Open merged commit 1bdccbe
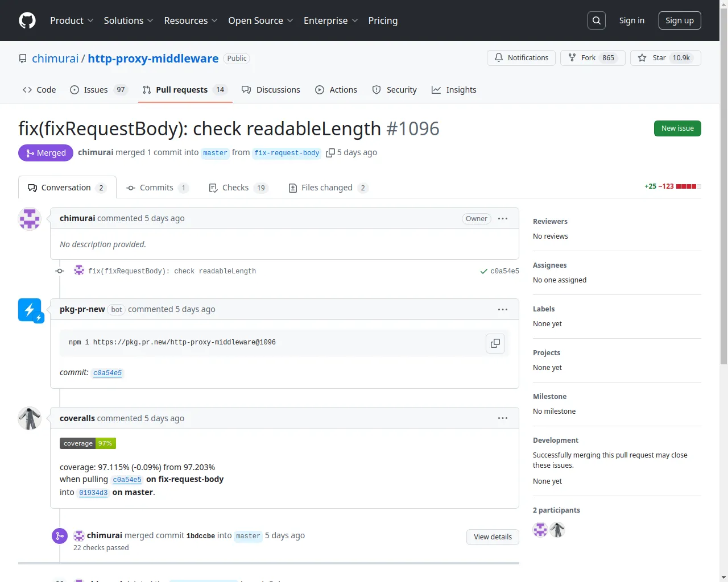This screenshot has width=728, height=582. pyautogui.click(x=201, y=536)
